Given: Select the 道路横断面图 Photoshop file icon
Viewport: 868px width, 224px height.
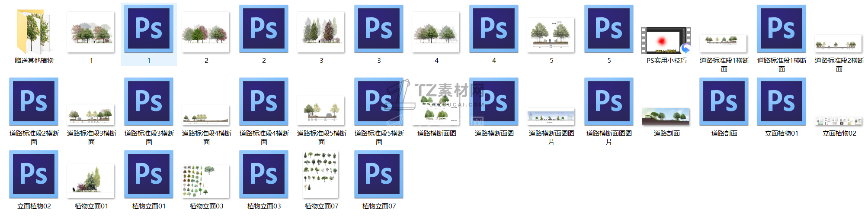Looking at the screenshot, I should point(494,101).
